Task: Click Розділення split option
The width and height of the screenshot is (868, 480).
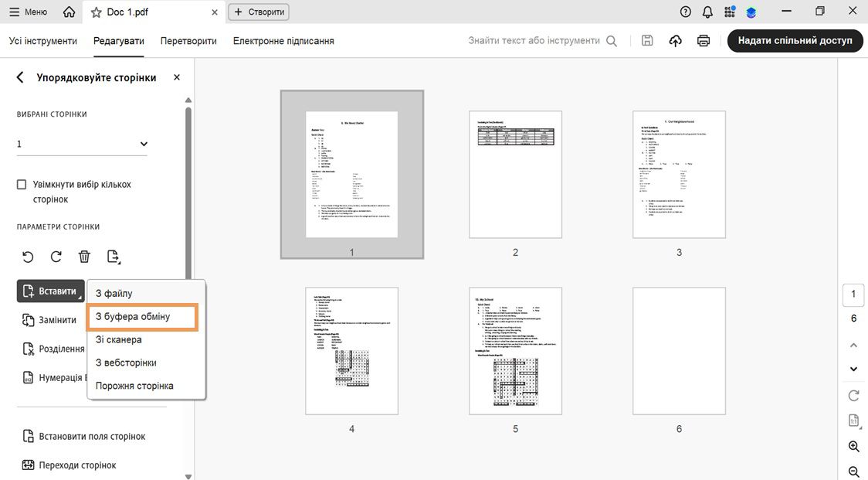Action: 53,349
